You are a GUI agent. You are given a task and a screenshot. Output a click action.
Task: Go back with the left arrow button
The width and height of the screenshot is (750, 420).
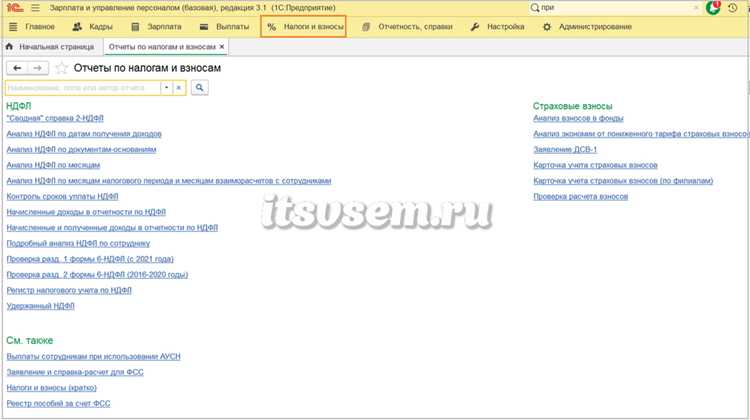point(17,68)
